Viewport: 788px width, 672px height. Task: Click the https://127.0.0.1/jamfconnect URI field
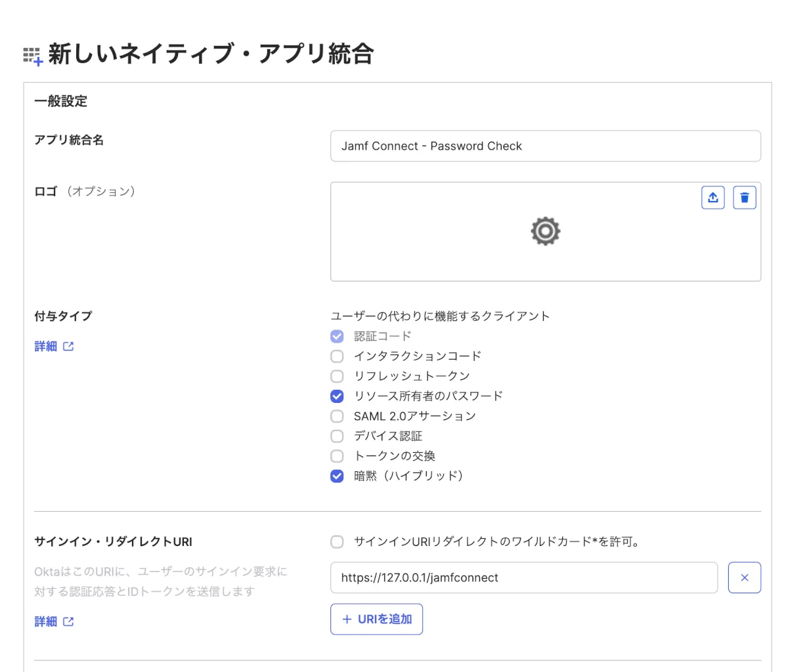pos(523,577)
